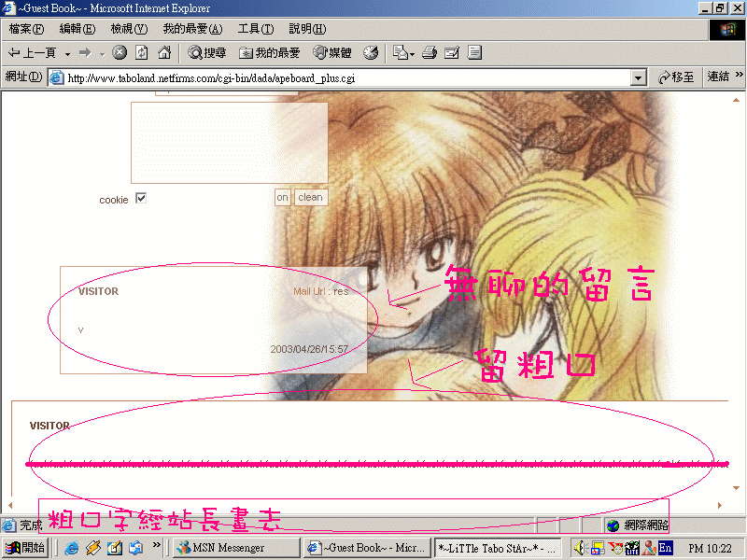Open the Favorites (我的最愛) menu
The image size is (747, 560).
[192, 29]
